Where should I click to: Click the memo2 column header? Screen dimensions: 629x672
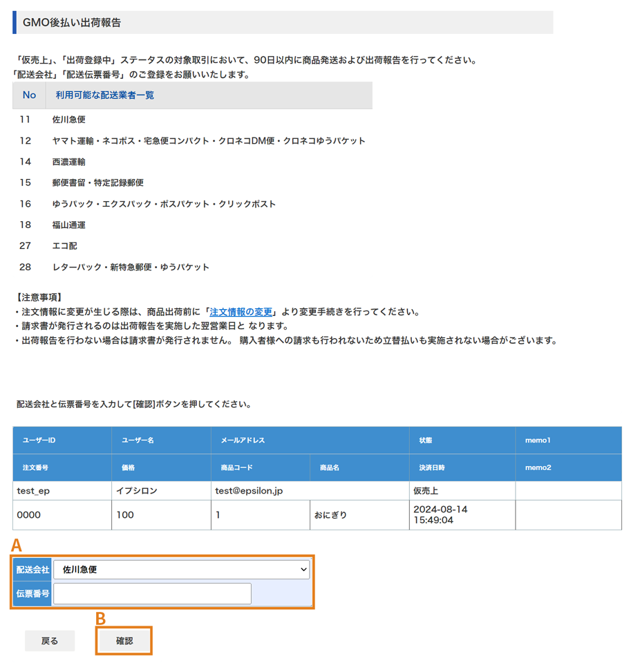(x=569, y=467)
